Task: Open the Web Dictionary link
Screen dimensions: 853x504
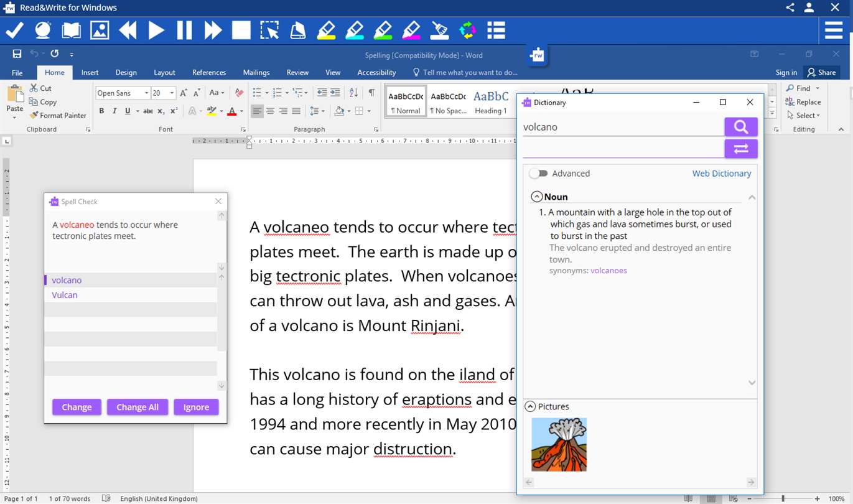Action: pyautogui.click(x=722, y=174)
